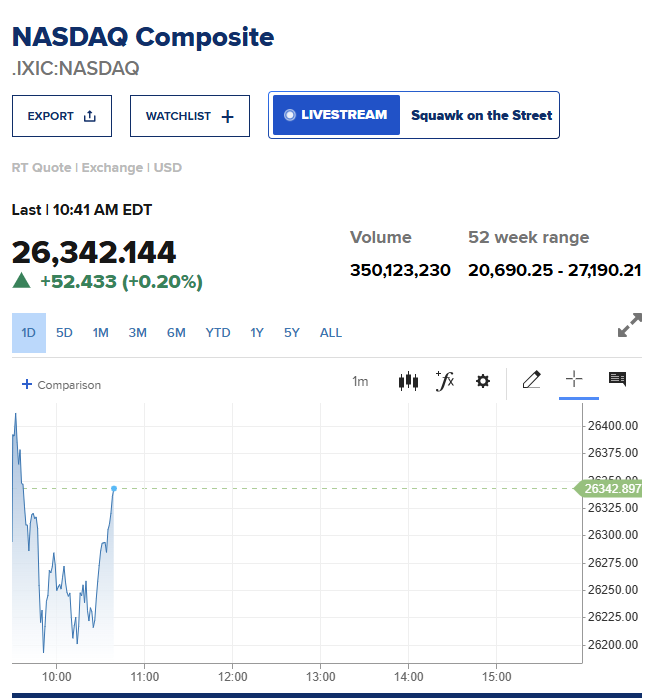The image size is (658, 698).
Task: Open the chart events comment icon
Action: [617, 379]
